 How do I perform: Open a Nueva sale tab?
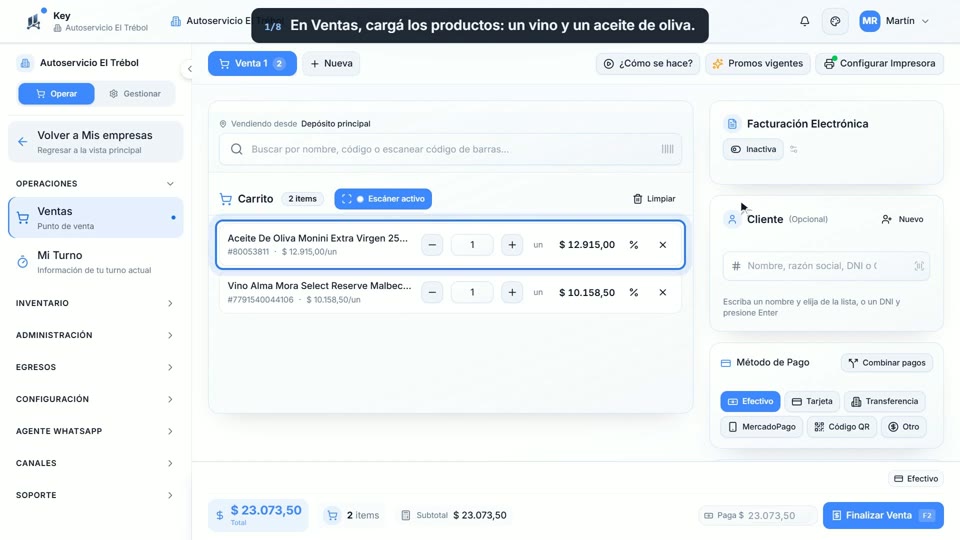331,63
